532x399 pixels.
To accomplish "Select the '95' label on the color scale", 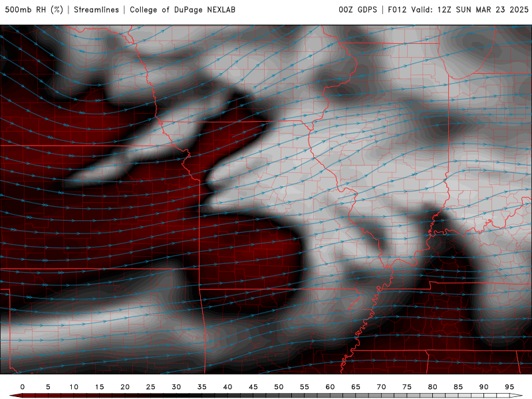I will 509,387.
